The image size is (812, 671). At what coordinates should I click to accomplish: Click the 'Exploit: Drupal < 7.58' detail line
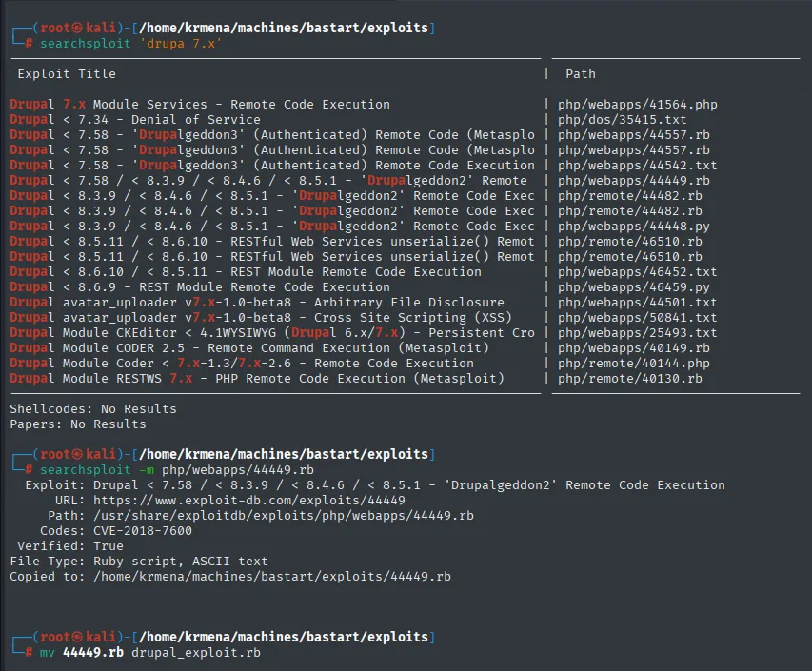(x=375, y=485)
